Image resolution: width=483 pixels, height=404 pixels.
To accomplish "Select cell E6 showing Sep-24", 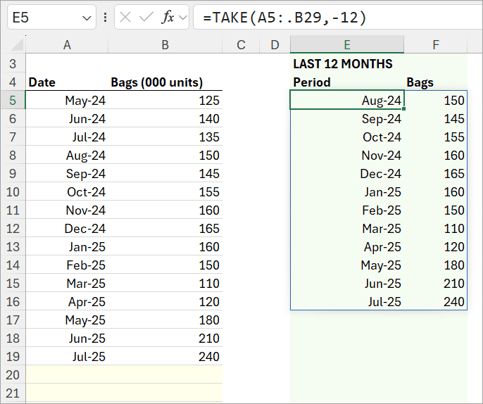I will click(x=347, y=119).
